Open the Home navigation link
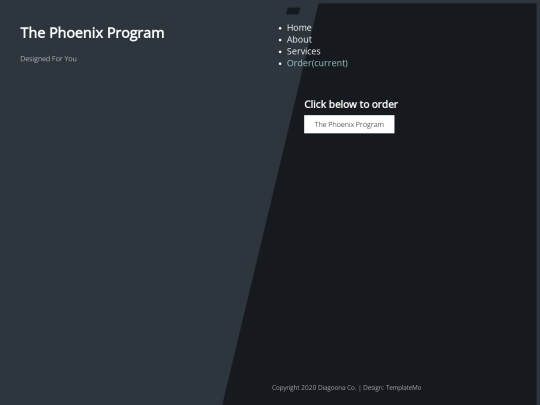540x405 pixels. pyautogui.click(x=299, y=28)
